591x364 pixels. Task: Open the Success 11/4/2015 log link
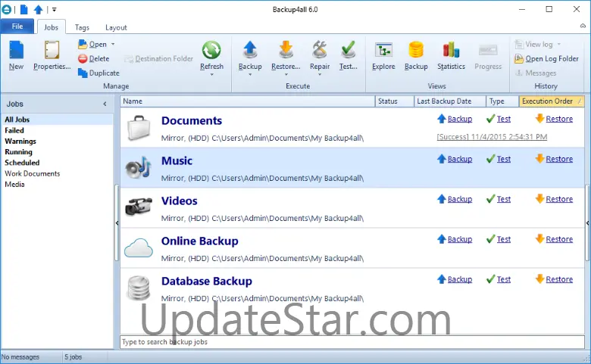tap(492, 137)
